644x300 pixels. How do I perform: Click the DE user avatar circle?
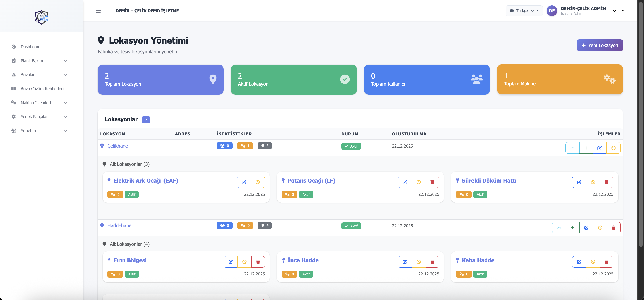pos(552,11)
